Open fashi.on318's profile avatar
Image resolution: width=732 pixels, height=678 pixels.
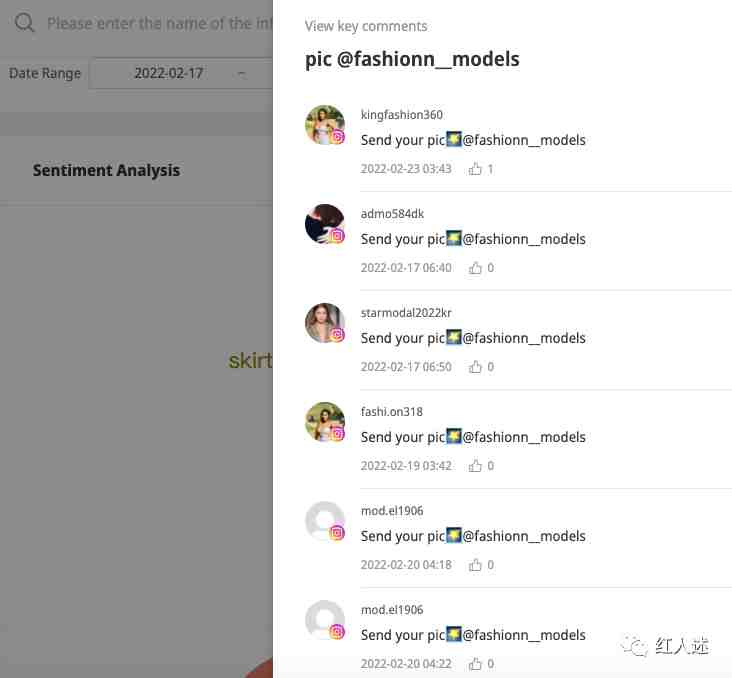click(325, 422)
